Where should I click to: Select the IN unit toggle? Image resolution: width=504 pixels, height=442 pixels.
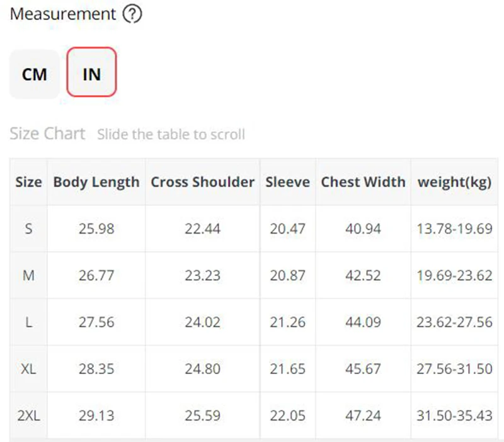click(91, 72)
